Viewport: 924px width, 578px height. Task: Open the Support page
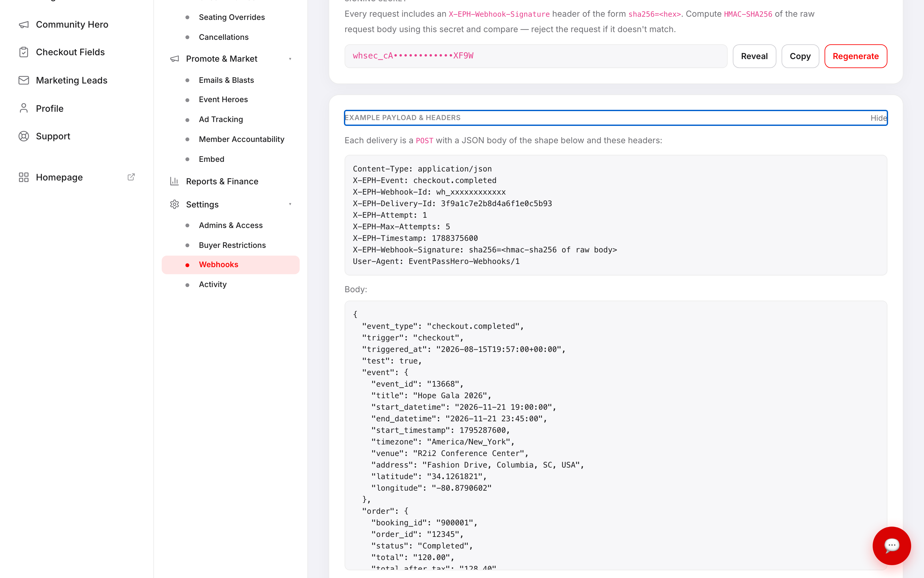[x=53, y=136]
